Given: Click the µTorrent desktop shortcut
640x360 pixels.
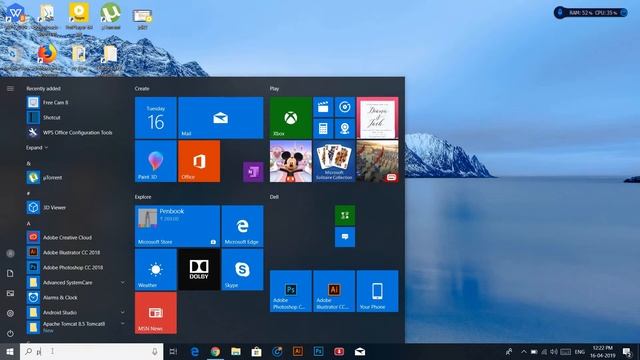Looking at the screenshot, I should (x=111, y=16).
